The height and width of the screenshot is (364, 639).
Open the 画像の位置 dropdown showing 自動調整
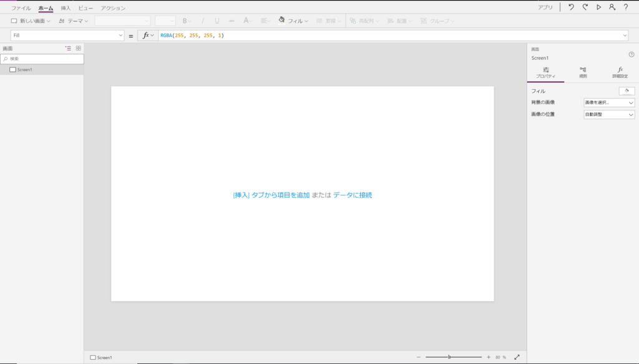click(x=608, y=114)
